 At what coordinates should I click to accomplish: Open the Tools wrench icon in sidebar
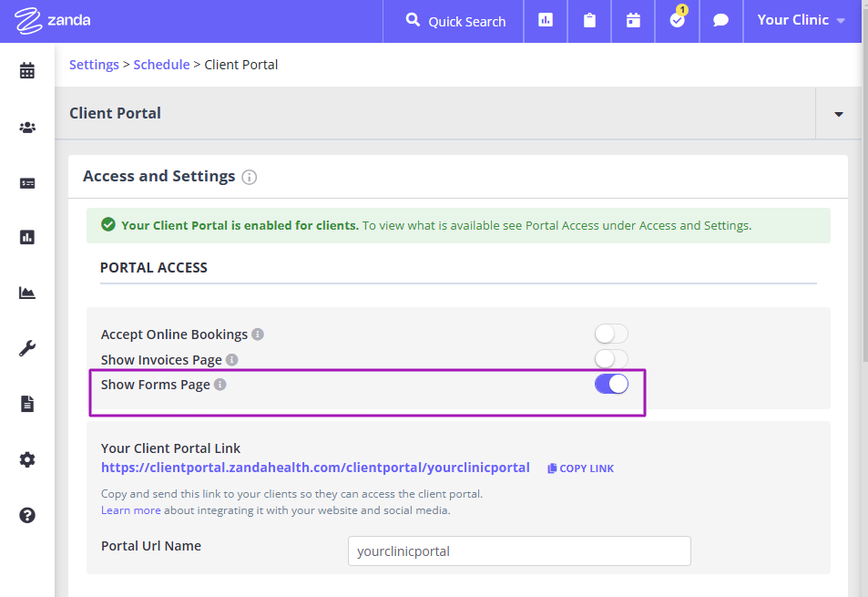click(x=26, y=347)
